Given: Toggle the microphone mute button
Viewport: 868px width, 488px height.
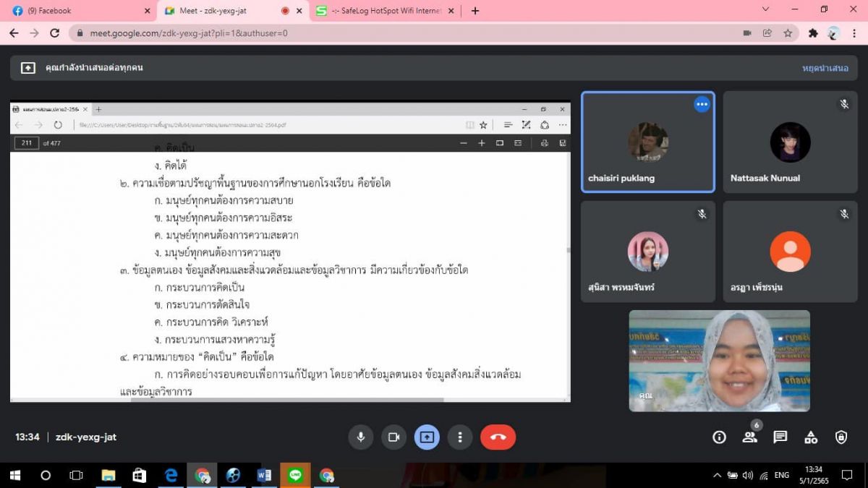Looking at the screenshot, I should [x=360, y=437].
